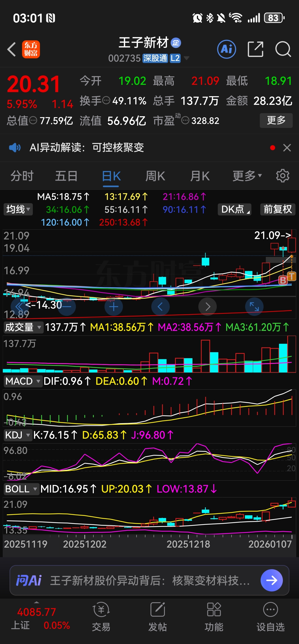Select the 日K tab

[x=111, y=176]
